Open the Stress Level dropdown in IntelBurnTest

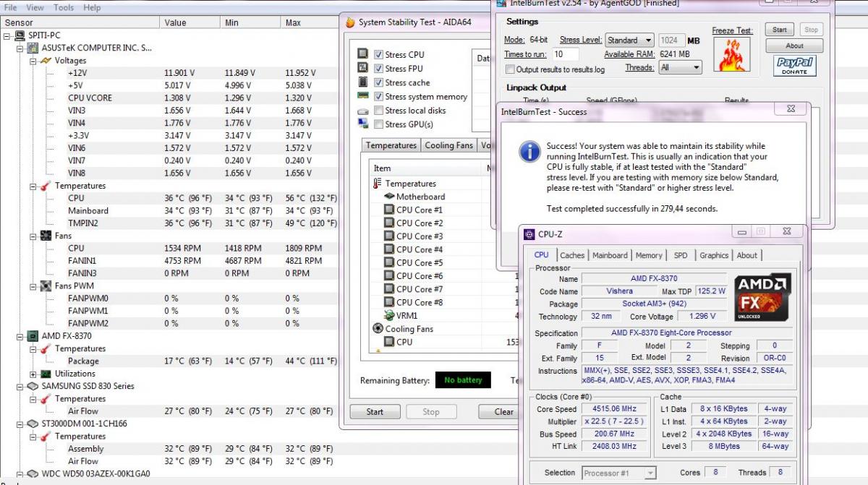pos(629,40)
